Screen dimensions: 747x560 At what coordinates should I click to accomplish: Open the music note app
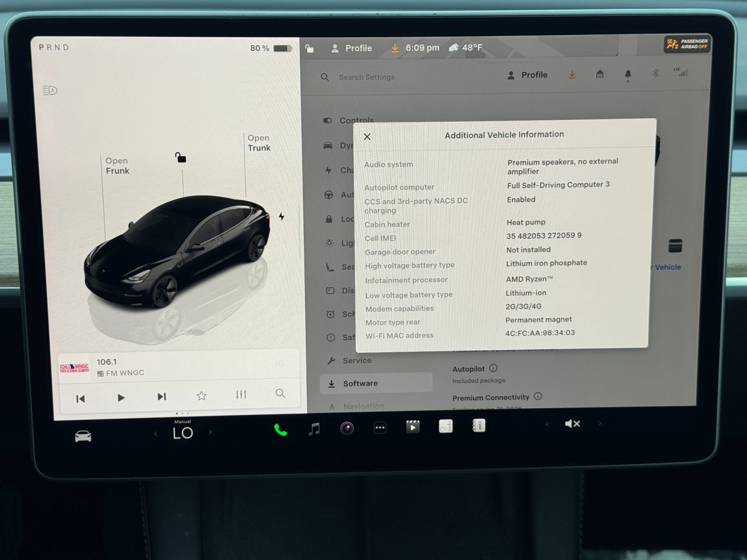[314, 429]
